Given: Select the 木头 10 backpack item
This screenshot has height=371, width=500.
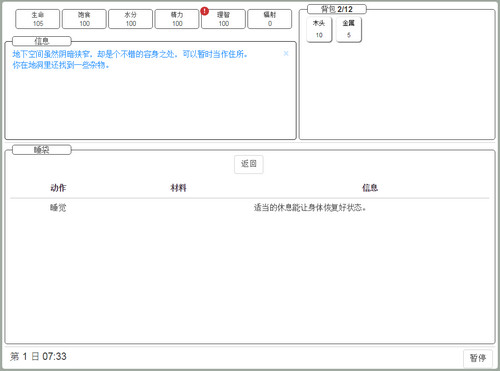Looking at the screenshot, I should [x=319, y=29].
